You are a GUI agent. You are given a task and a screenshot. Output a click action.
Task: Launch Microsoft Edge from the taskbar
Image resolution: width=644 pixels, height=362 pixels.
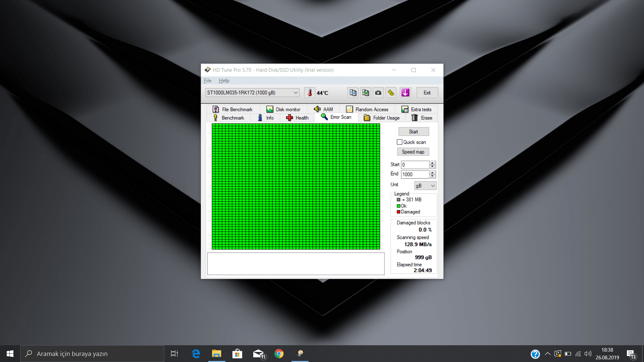pyautogui.click(x=196, y=353)
